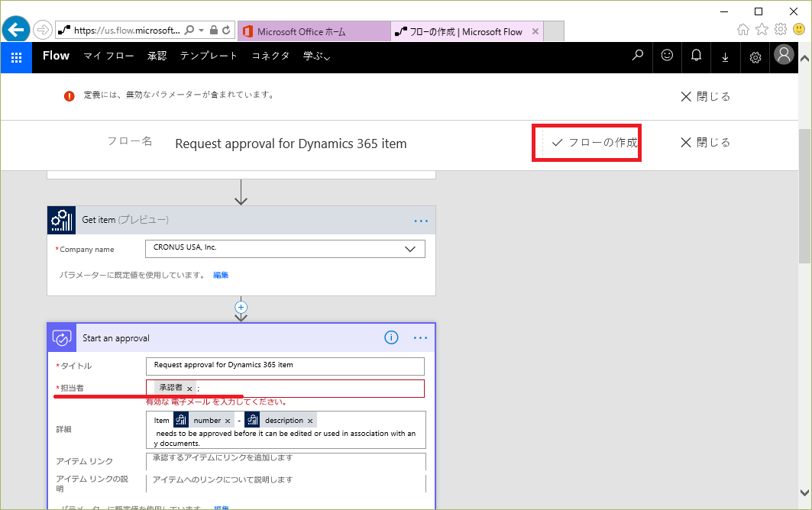Click the browser forward arrow button
Image resolution: width=812 pixels, height=510 pixels.
coord(43,30)
